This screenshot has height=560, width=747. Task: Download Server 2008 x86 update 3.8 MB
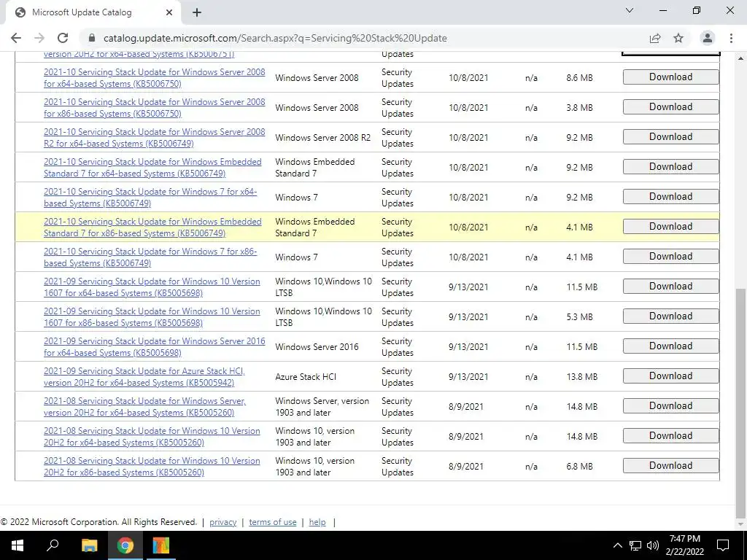(x=671, y=107)
